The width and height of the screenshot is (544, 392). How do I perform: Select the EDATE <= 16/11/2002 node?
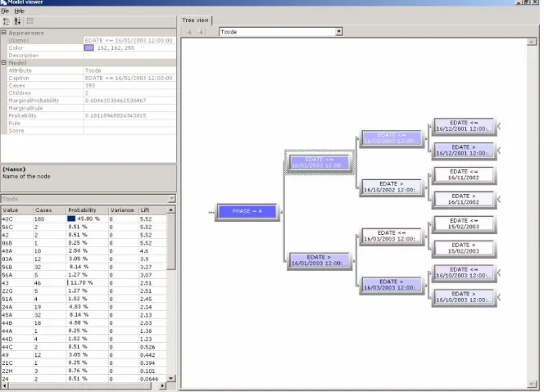tap(464, 174)
